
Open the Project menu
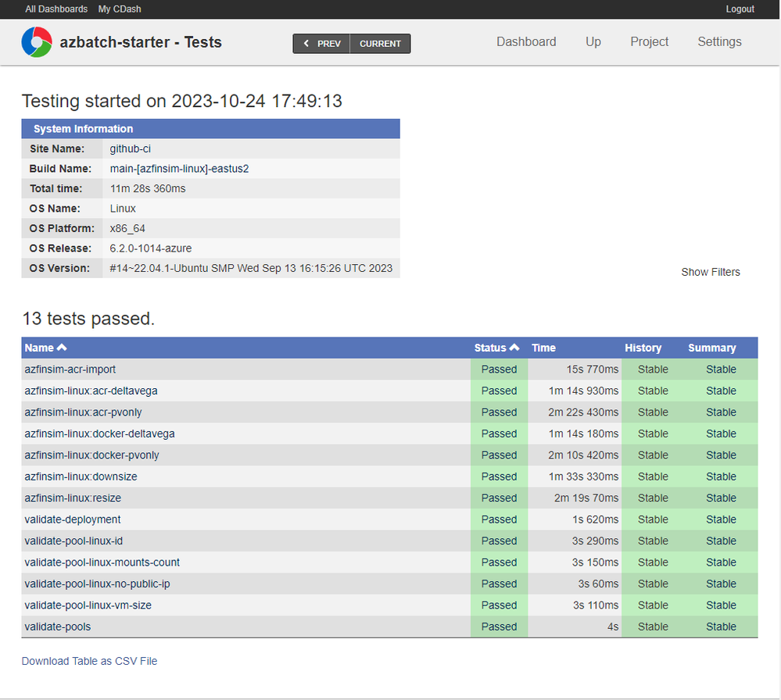(649, 42)
